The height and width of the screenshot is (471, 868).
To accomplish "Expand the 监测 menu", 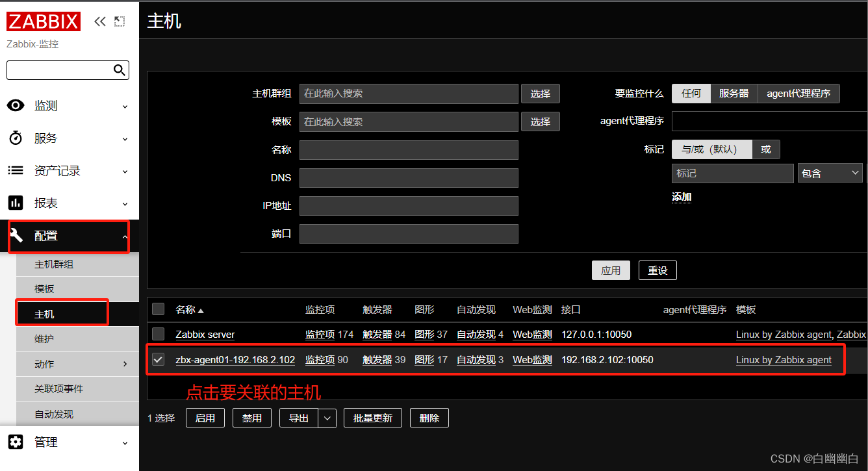I will 125,107.
